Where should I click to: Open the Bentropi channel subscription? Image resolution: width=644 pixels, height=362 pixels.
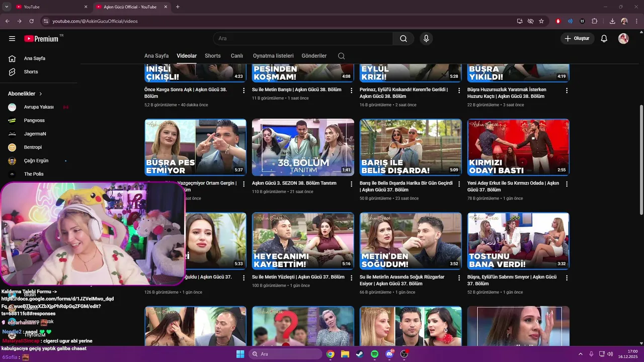click(39, 147)
